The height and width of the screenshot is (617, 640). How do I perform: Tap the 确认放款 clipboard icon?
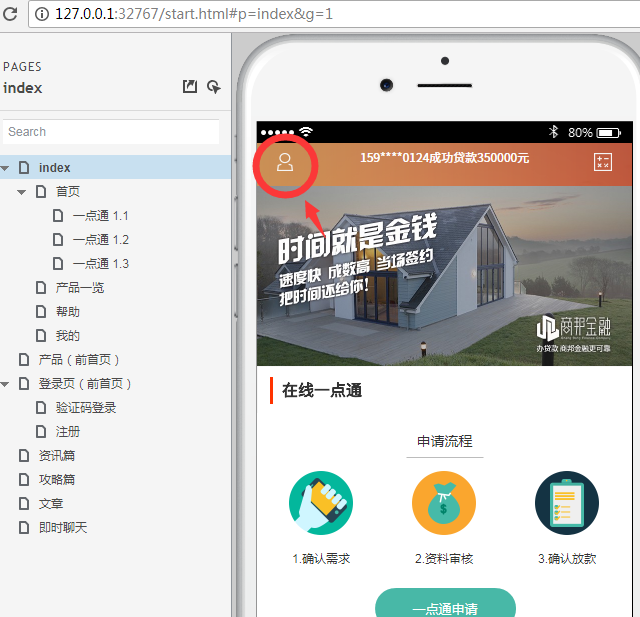[566, 503]
